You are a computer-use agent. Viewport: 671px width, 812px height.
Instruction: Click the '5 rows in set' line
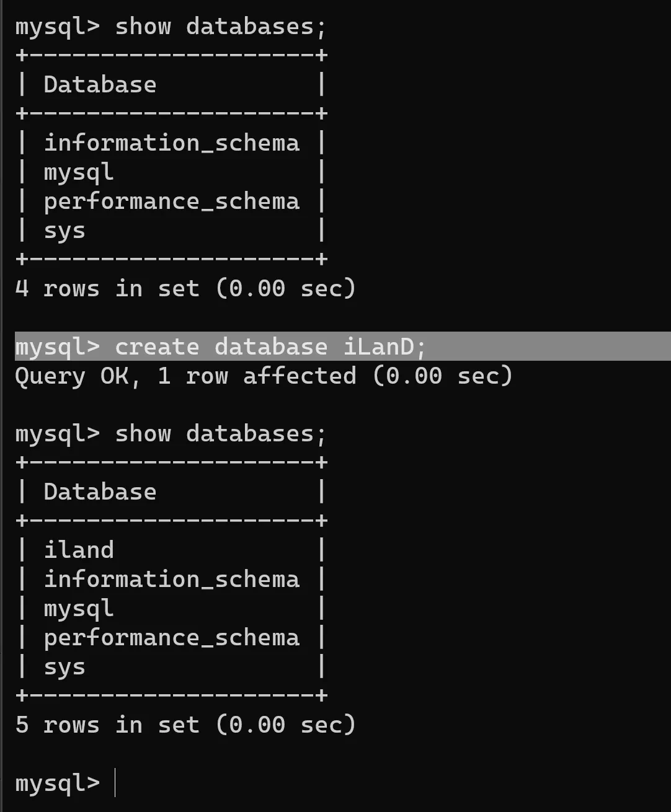pyautogui.click(x=185, y=725)
